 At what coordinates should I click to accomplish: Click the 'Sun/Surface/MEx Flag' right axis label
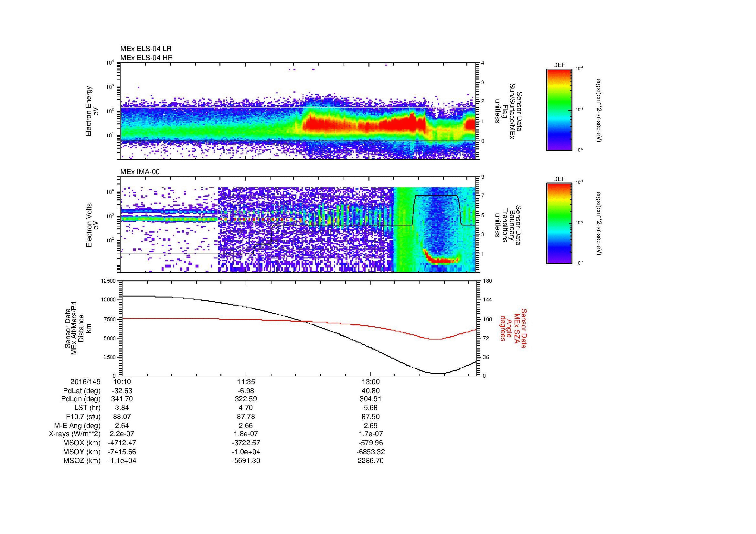(x=509, y=111)
